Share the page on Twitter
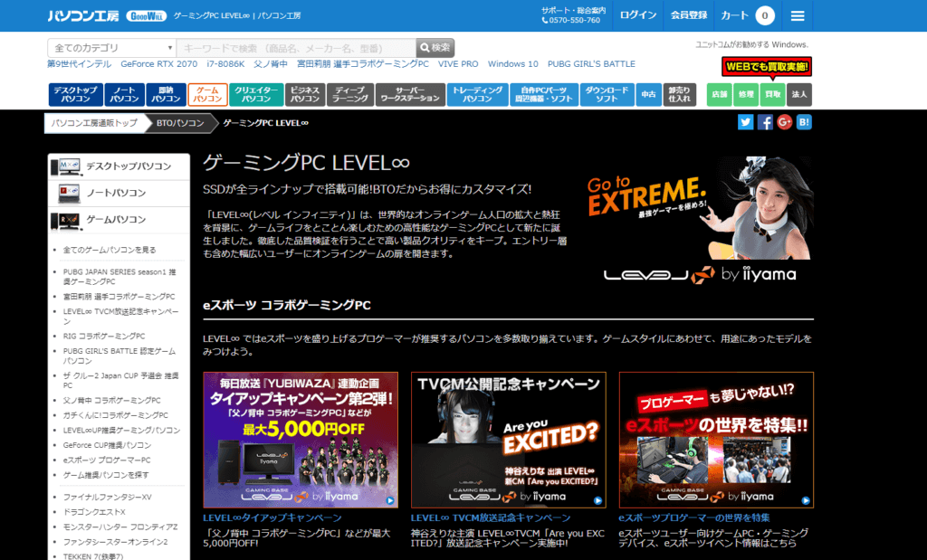 (746, 122)
